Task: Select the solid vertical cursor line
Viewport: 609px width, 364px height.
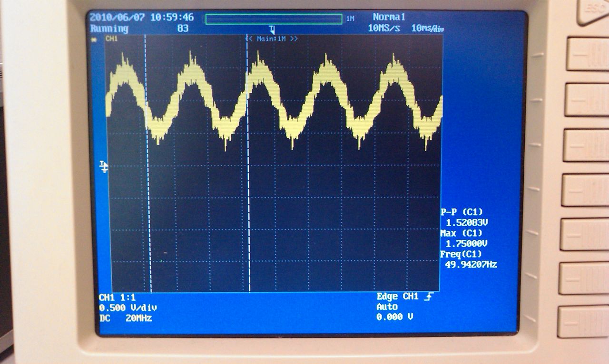Action: pos(248,164)
